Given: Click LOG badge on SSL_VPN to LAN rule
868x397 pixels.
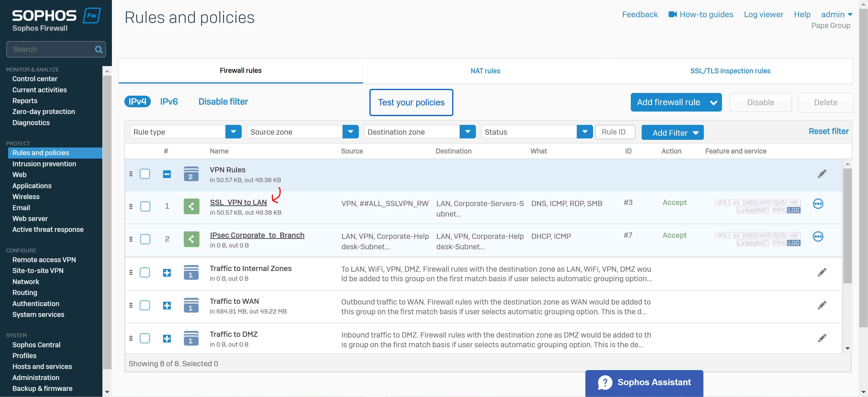Looking at the screenshot, I should point(794,210).
